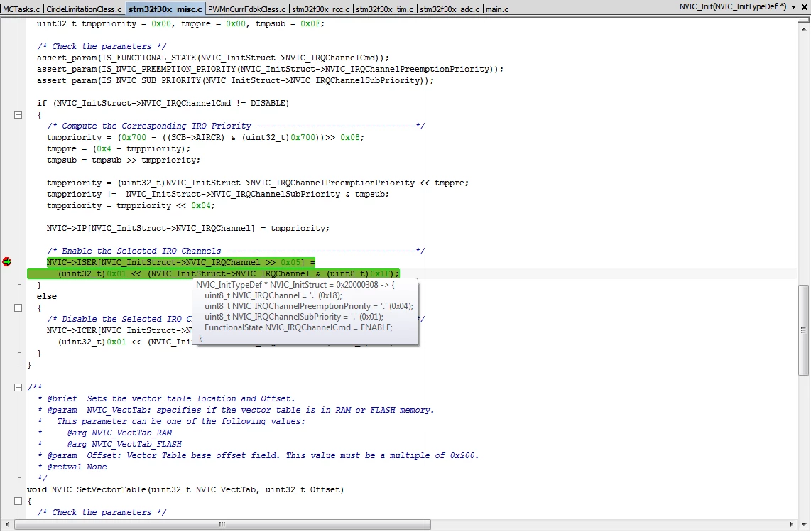Viewport: 811px width, 532px height.
Task: Select the PWMnCurrFdbkClass.c tab
Action: pyautogui.click(x=246, y=9)
